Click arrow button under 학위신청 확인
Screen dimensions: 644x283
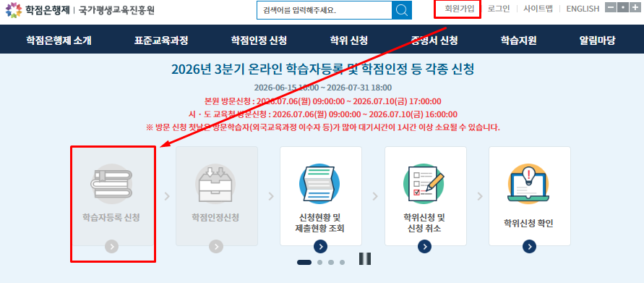[529, 246]
